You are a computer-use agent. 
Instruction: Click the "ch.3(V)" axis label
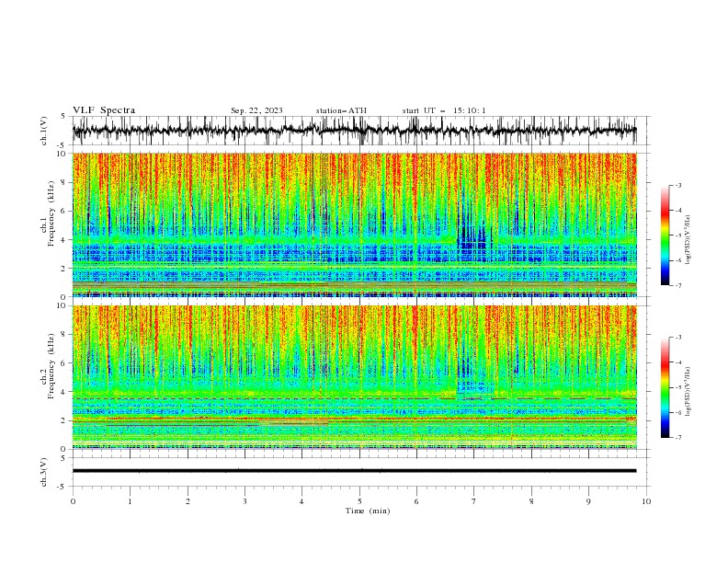click(x=44, y=472)
